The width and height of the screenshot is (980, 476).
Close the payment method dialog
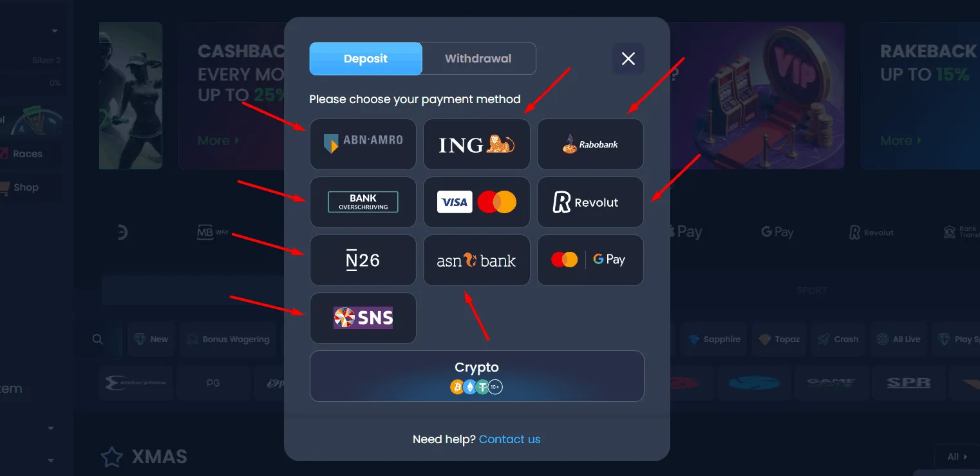628,59
